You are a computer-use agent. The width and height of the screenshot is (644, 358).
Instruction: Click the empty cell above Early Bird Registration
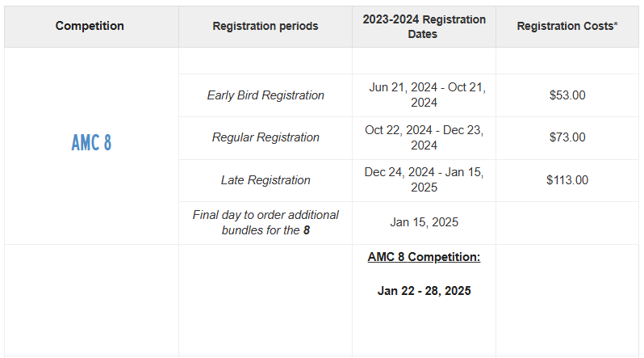[266, 61]
